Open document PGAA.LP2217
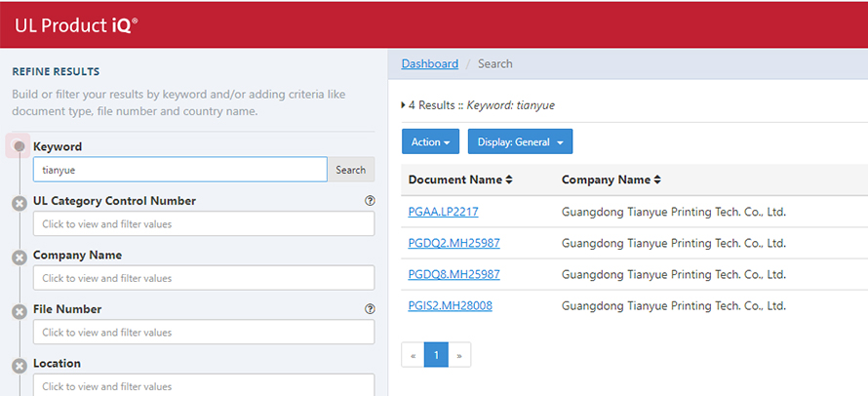868x396 pixels. (x=443, y=212)
